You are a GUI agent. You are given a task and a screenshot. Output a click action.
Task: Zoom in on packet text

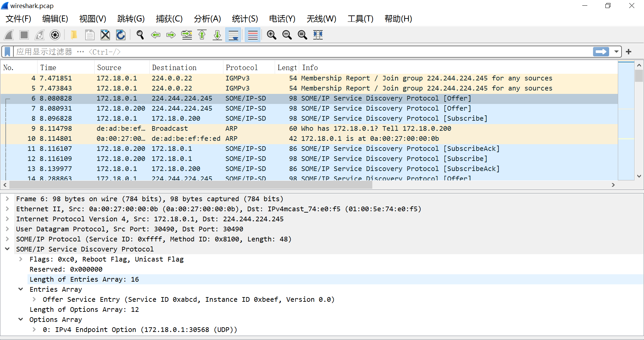tap(271, 35)
